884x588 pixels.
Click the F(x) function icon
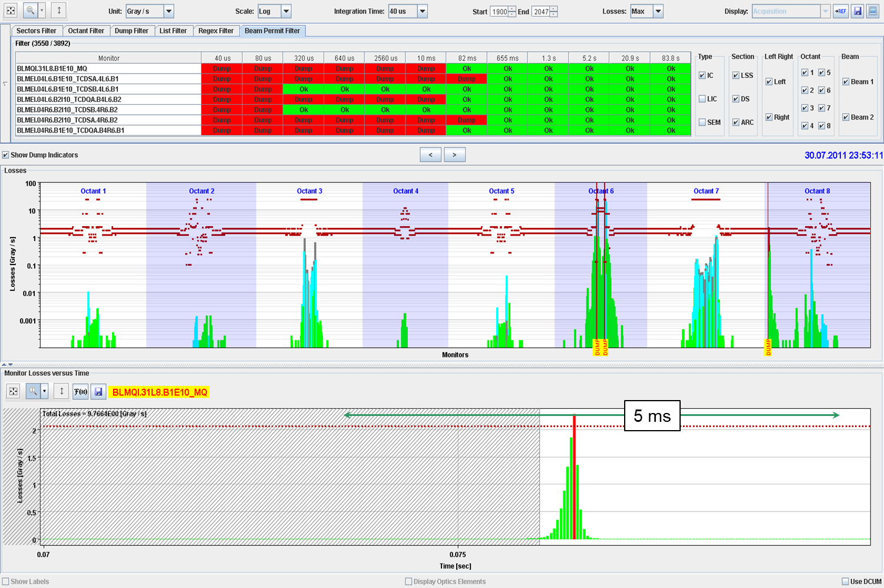(81, 391)
